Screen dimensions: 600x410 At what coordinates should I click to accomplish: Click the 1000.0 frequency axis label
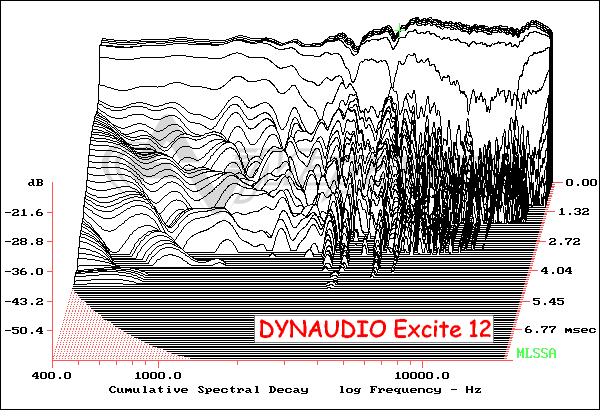point(158,376)
